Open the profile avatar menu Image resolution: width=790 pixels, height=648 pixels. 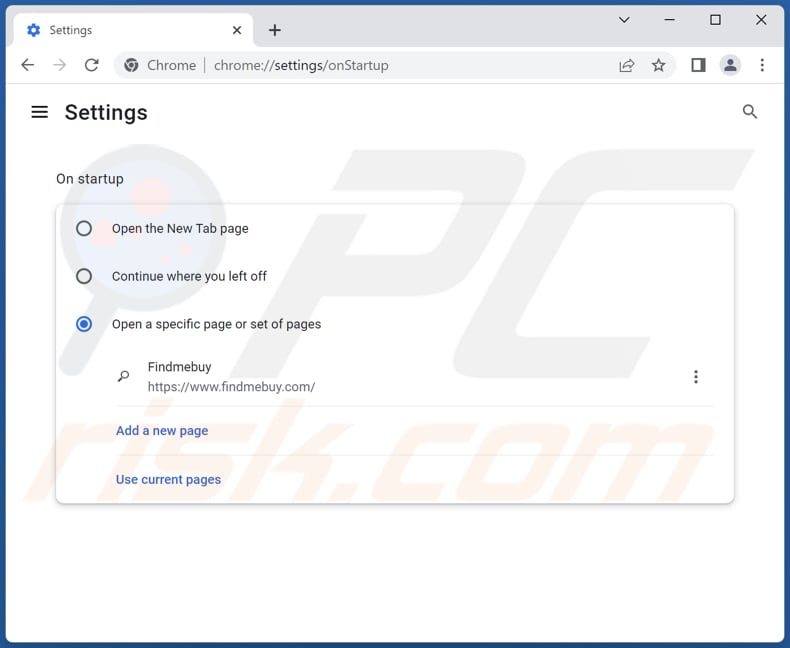730,65
